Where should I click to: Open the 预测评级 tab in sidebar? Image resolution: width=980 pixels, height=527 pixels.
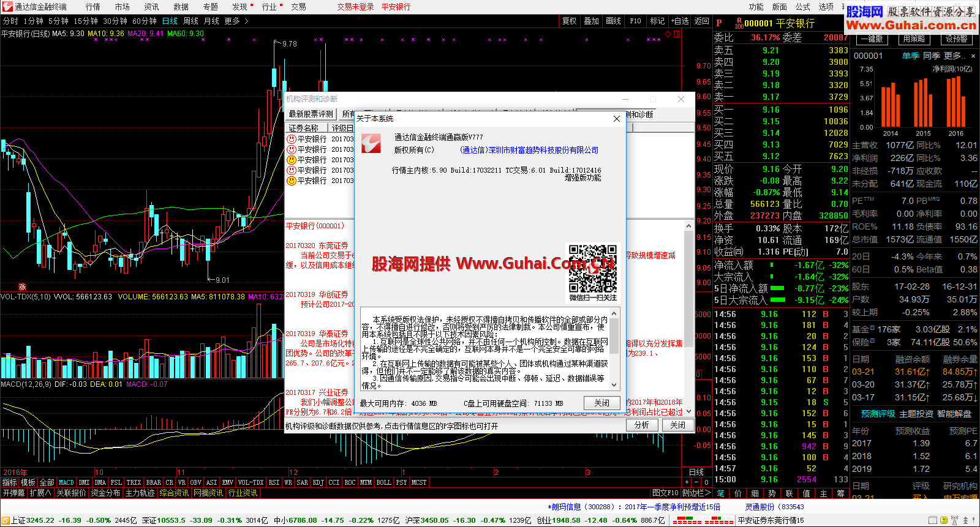tap(878, 414)
